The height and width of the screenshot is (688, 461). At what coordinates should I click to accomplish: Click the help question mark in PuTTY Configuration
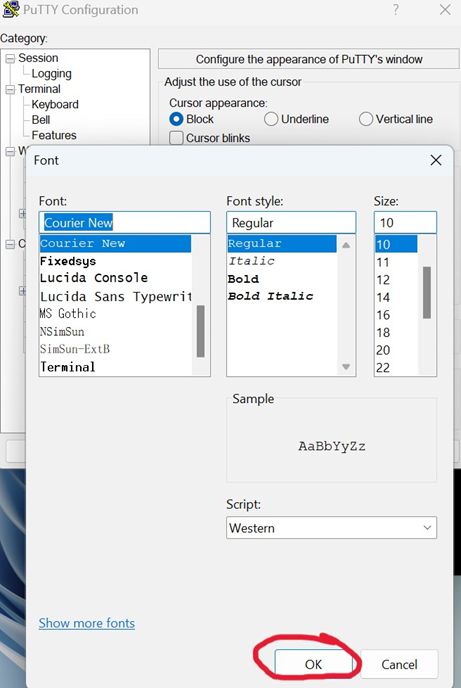tap(396, 10)
